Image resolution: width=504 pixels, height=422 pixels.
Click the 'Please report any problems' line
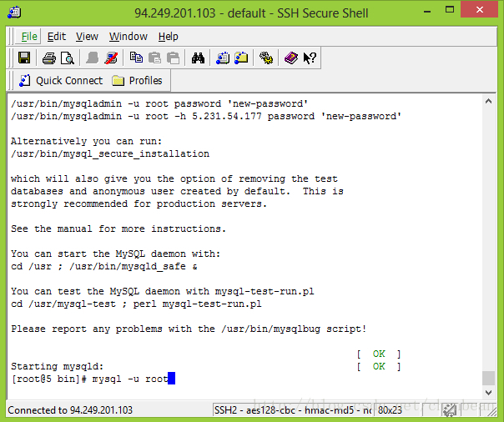[x=189, y=329]
